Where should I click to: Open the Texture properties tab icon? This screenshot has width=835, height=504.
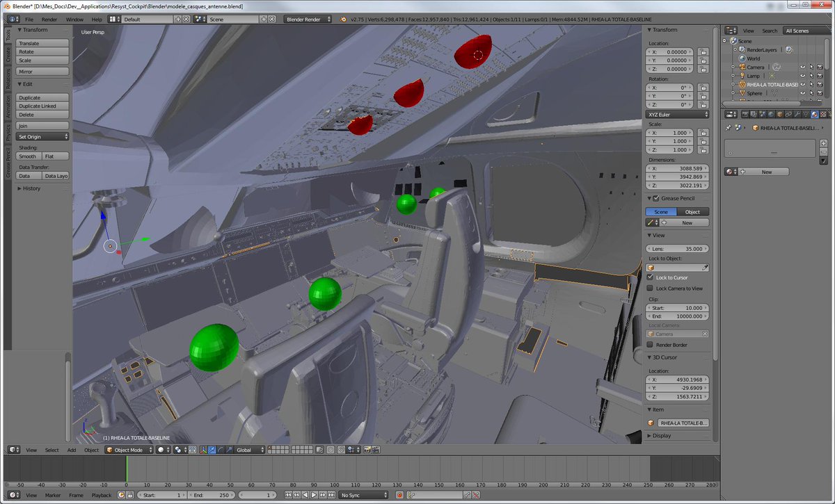(823, 115)
